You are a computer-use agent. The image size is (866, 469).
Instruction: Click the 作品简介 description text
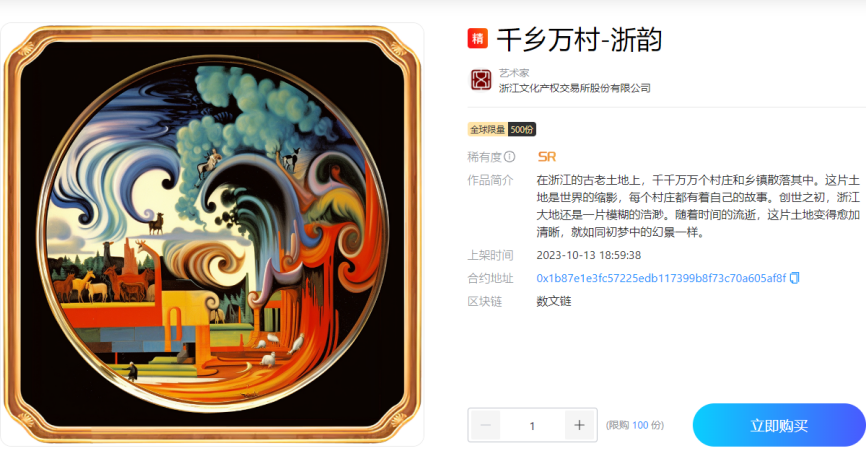698,206
